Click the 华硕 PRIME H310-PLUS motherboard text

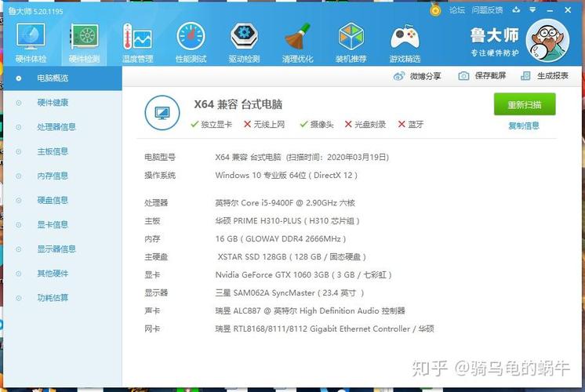[x=287, y=221]
